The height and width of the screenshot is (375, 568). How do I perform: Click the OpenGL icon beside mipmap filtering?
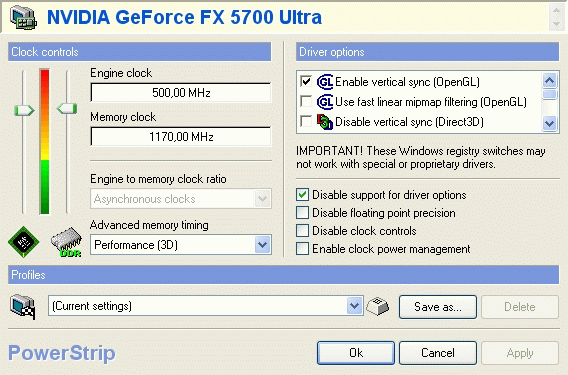click(325, 102)
